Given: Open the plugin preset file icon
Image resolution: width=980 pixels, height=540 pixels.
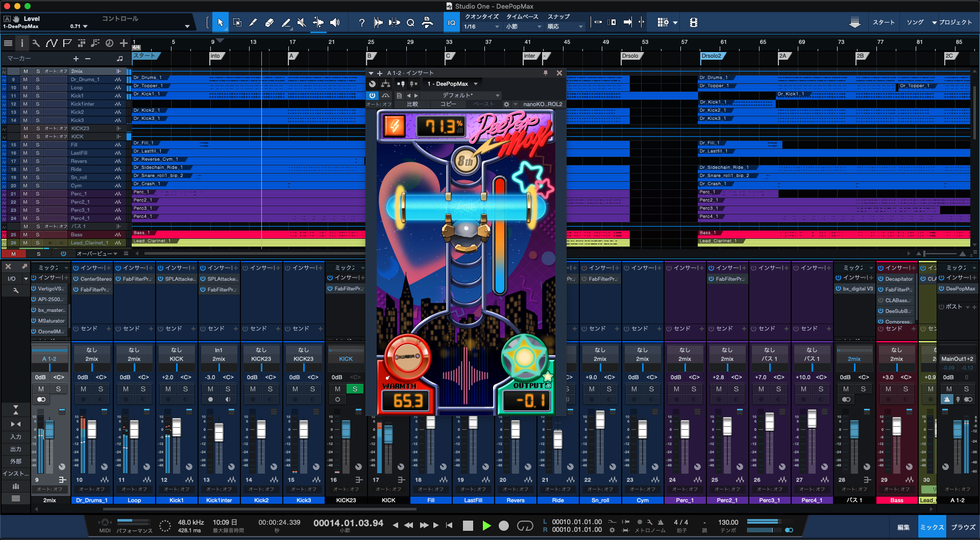Looking at the screenshot, I should pos(399,95).
